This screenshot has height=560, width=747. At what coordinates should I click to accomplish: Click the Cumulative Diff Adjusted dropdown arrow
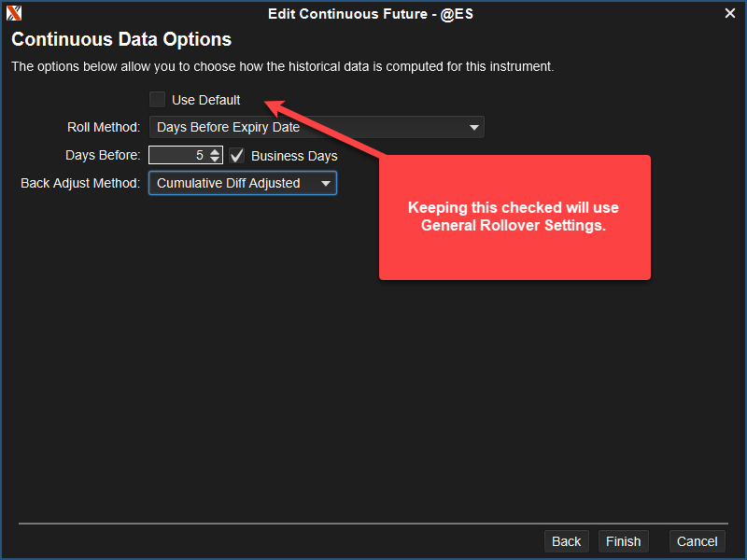tap(326, 183)
